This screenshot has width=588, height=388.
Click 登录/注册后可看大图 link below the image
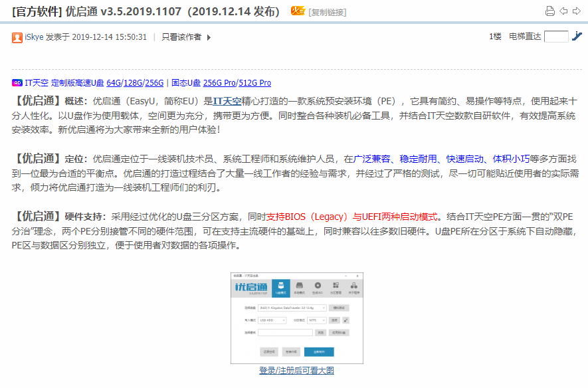pyautogui.click(x=296, y=370)
